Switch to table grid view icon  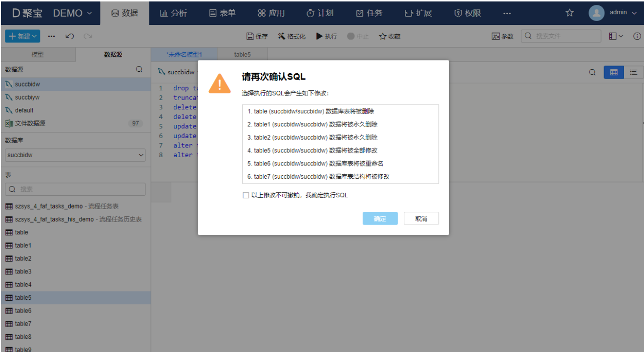tap(614, 72)
